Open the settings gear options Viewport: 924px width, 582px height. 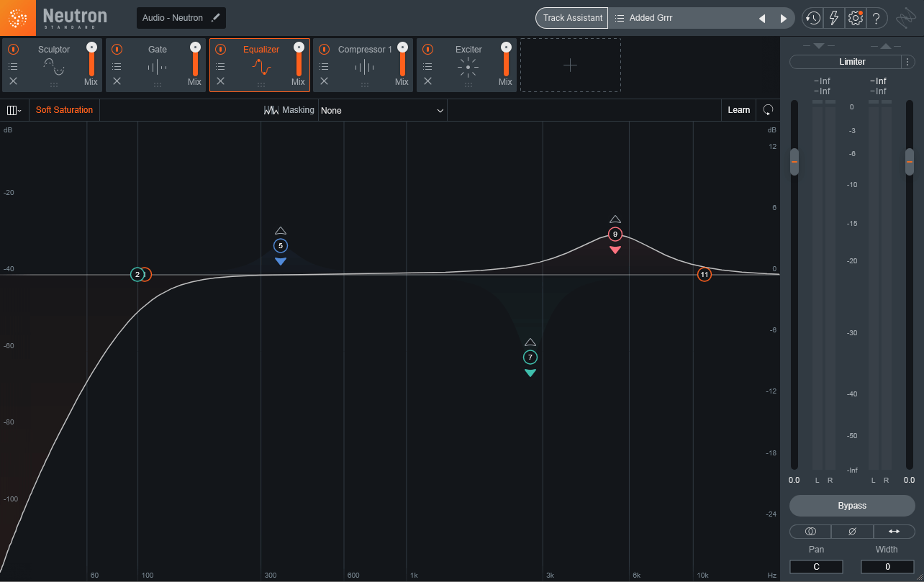click(855, 18)
